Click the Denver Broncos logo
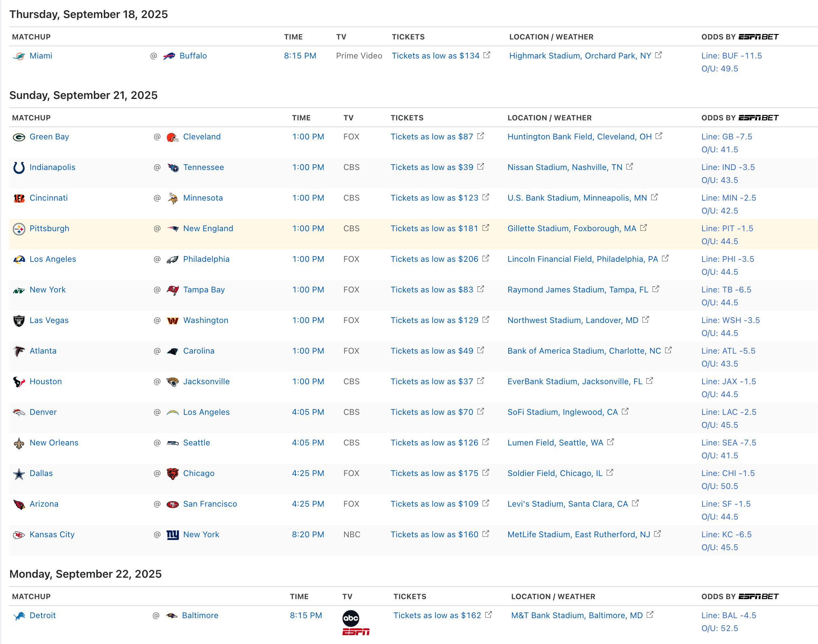818x644 pixels. tap(19, 412)
